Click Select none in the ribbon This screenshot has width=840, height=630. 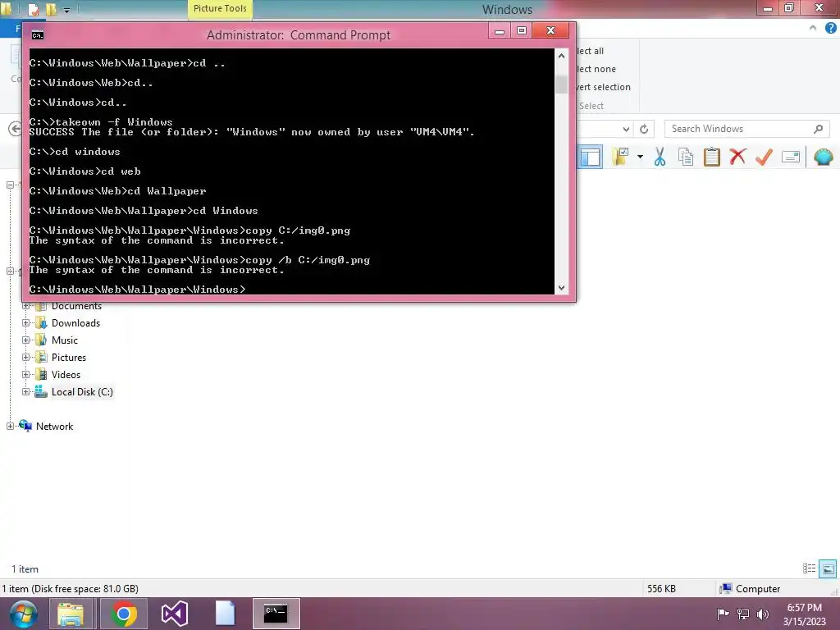pos(596,69)
